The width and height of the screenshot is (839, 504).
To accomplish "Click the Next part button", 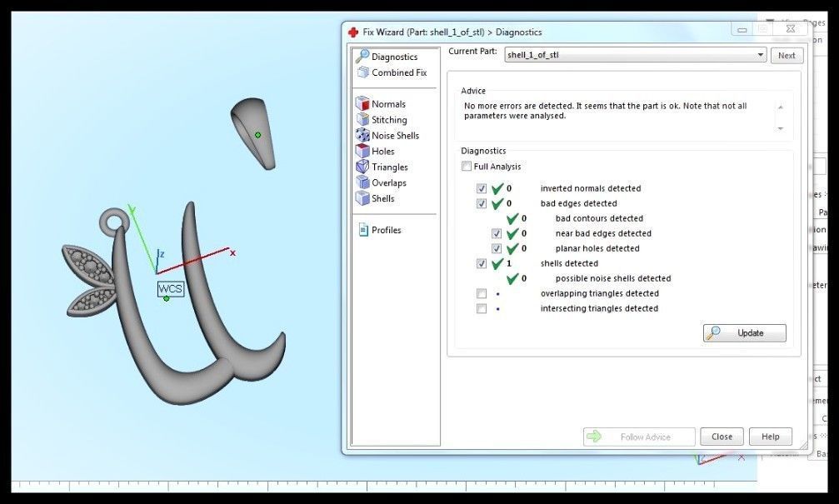I will 787,55.
